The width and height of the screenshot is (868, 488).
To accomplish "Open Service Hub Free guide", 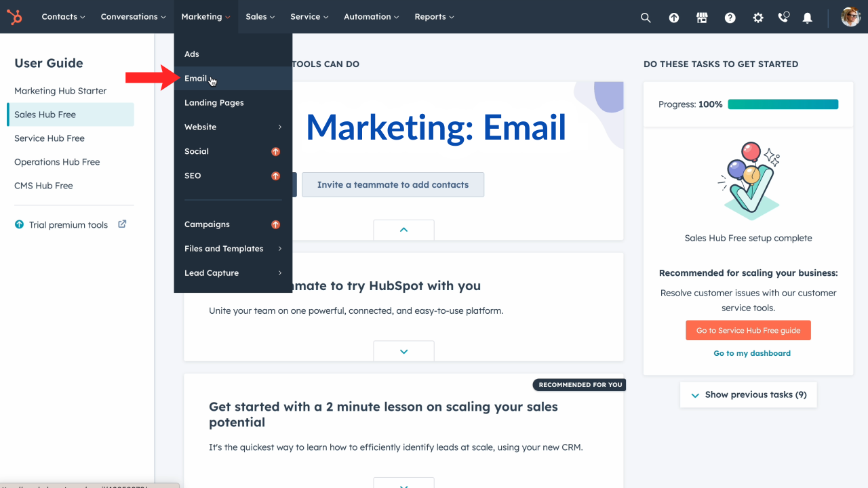I will [50, 138].
